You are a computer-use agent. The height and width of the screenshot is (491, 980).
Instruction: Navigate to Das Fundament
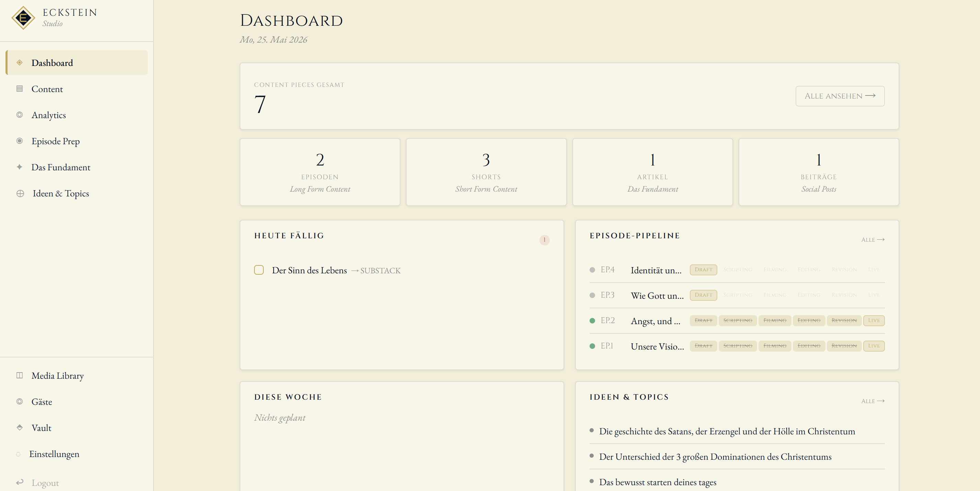[x=77, y=167]
